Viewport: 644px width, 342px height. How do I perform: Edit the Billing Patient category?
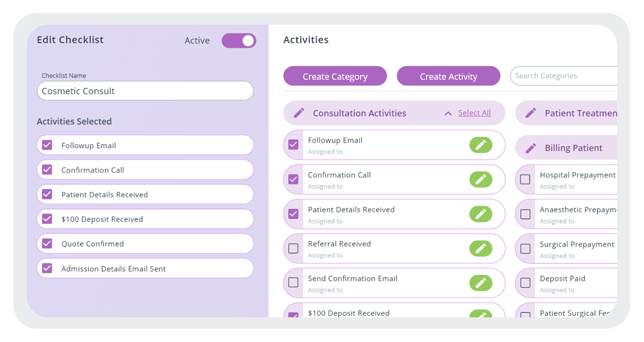[531, 147]
